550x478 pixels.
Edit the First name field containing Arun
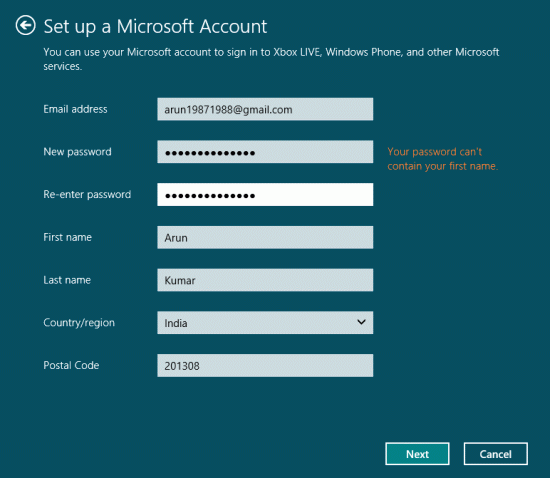click(265, 237)
